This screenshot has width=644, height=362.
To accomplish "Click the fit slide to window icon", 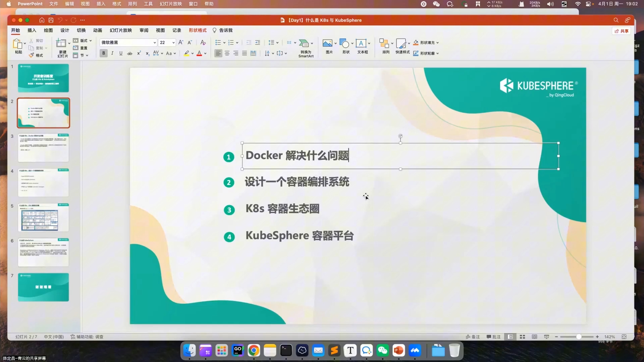I will click(624, 337).
